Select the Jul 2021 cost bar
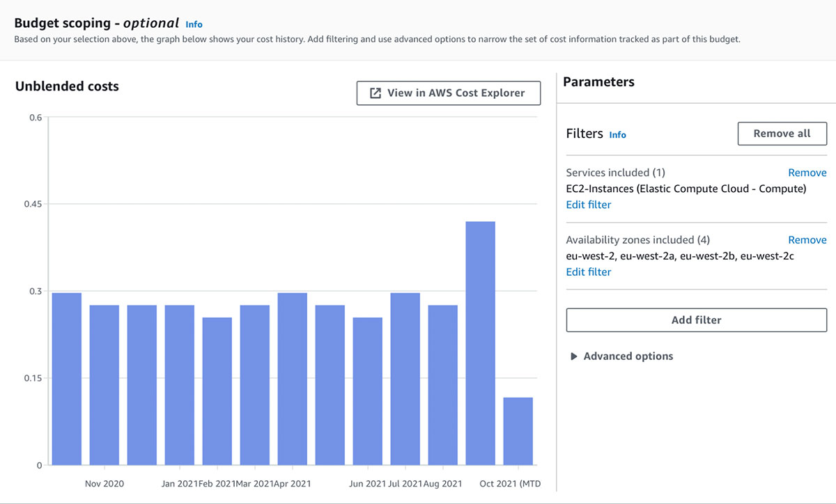Image resolution: width=836 pixels, height=504 pixels. point(405,379)
